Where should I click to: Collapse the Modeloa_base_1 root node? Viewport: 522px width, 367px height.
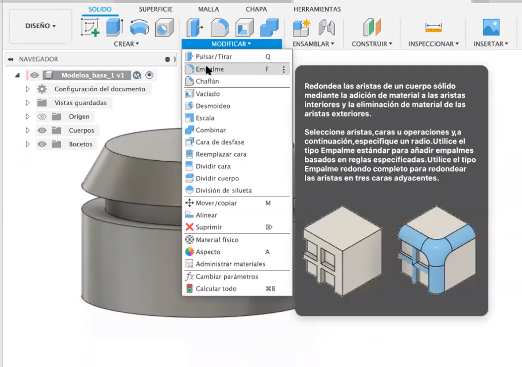point(17,75)
